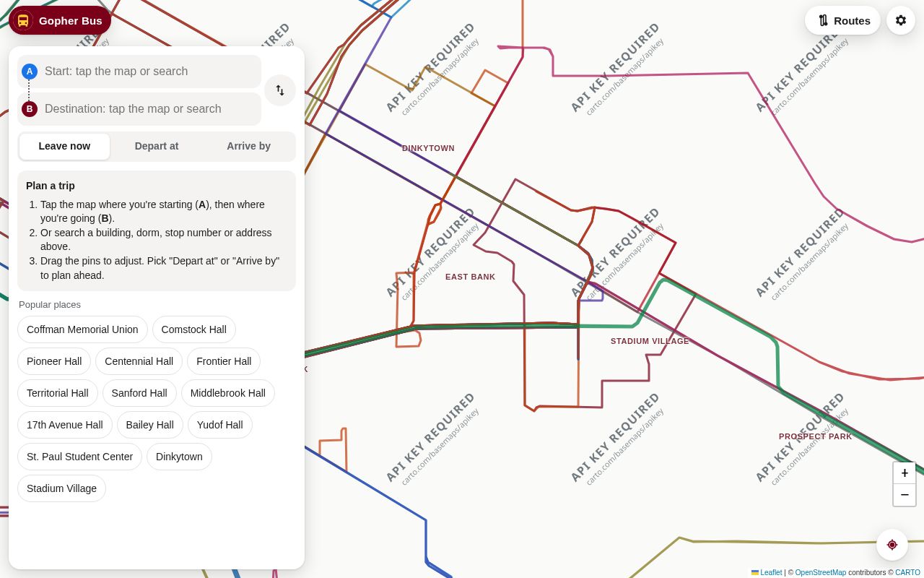Viewport: 924px width, 578px height.
Task: Swap start and destination locations
Action: pos(280,90)
